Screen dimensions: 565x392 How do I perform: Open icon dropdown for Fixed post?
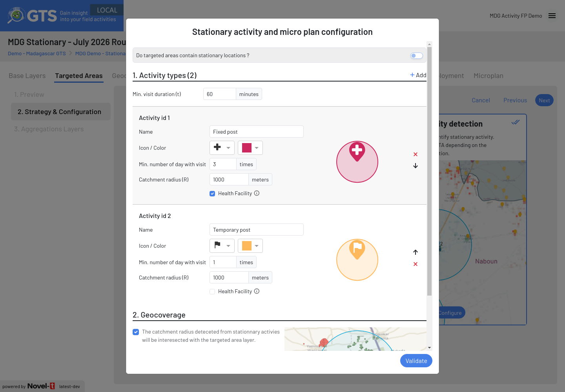(222, 148)
